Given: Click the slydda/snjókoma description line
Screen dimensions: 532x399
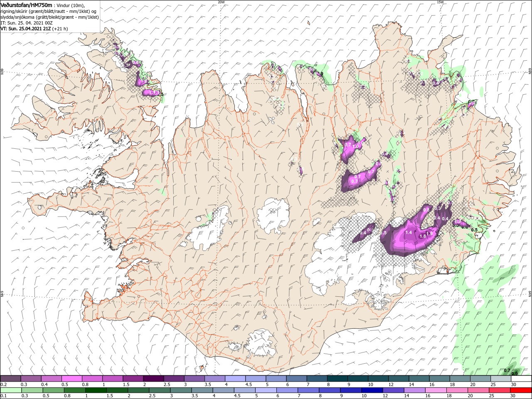Looking at the screenshot, I should coord(49,17).
